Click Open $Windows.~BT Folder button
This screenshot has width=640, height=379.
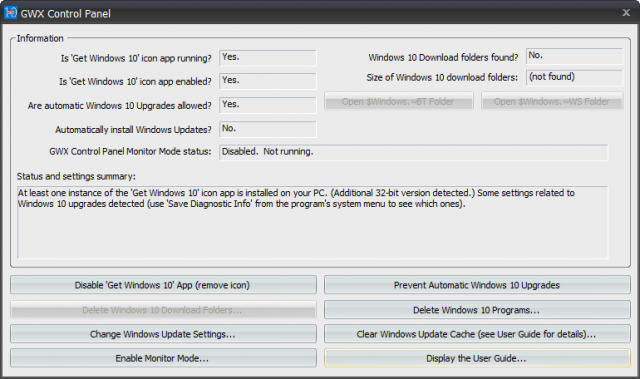tap(399, 101)
